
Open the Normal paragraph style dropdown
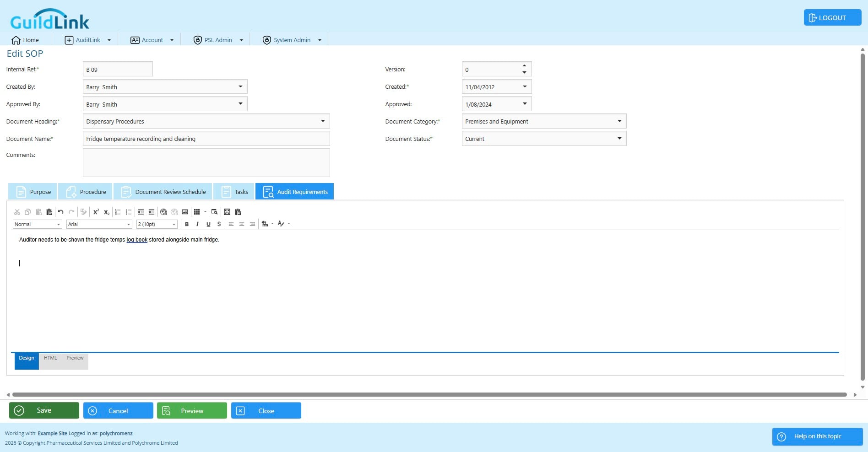[59, 224]
